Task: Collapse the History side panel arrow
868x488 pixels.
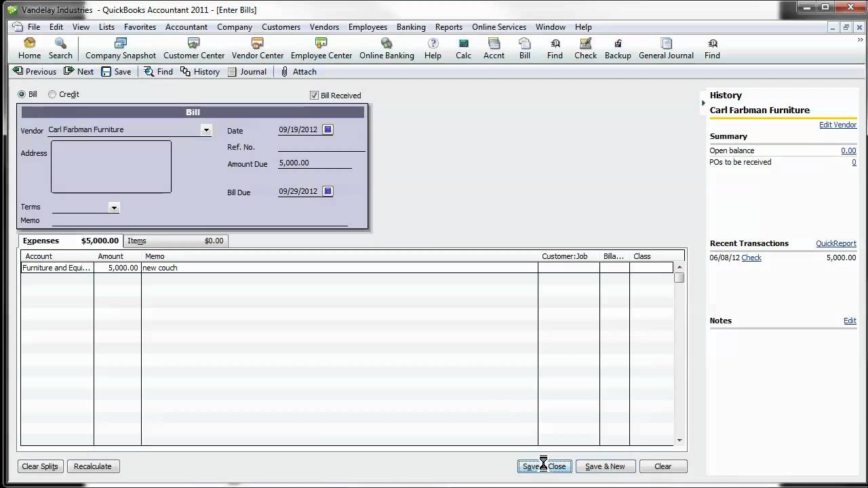Action: coord(703,103)
